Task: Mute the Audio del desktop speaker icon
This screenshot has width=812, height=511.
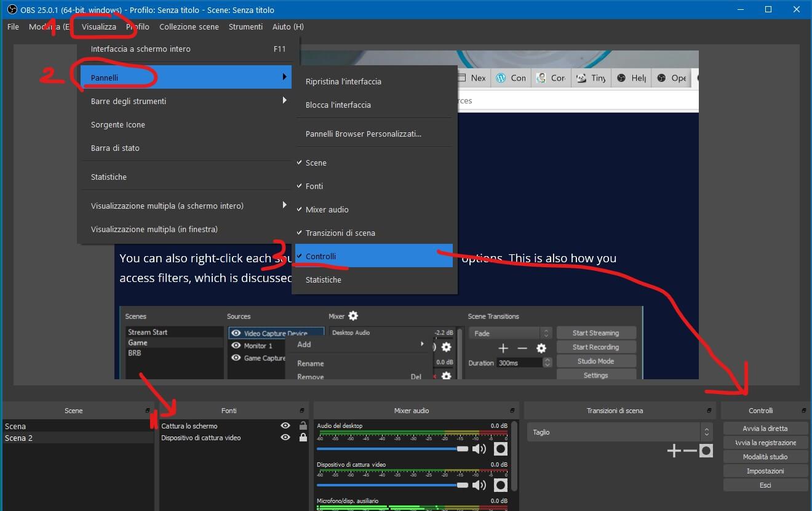Action: [479, 449]
